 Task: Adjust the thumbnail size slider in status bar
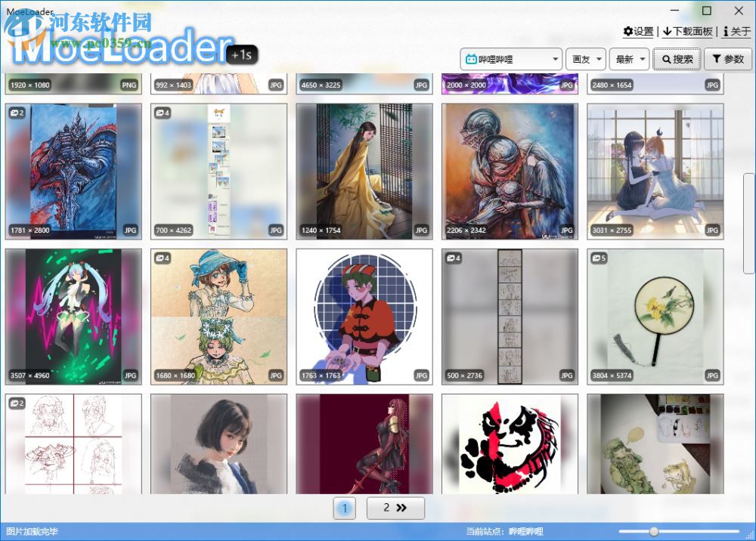(654, 531)
